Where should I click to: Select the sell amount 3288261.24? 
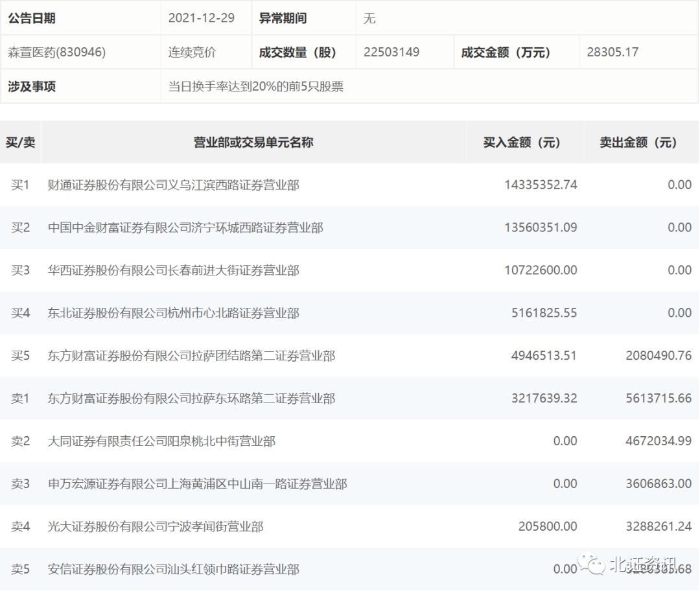click(659, 527)
